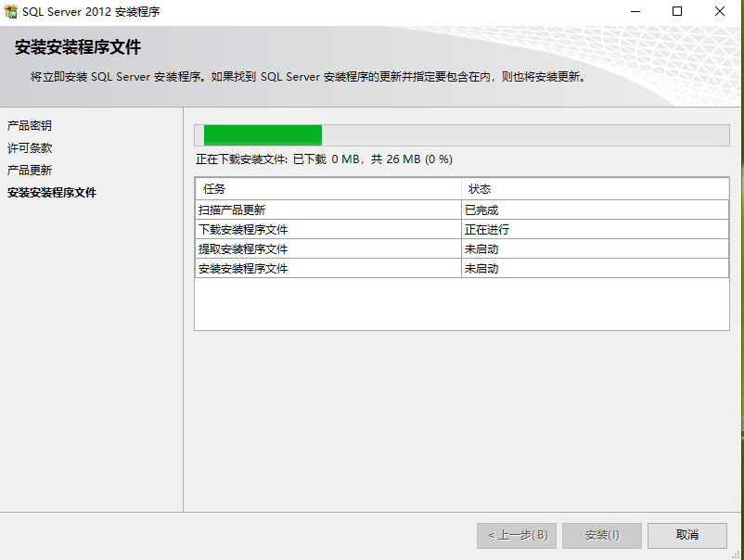Select 许可条款 step in sidebar

30,148
